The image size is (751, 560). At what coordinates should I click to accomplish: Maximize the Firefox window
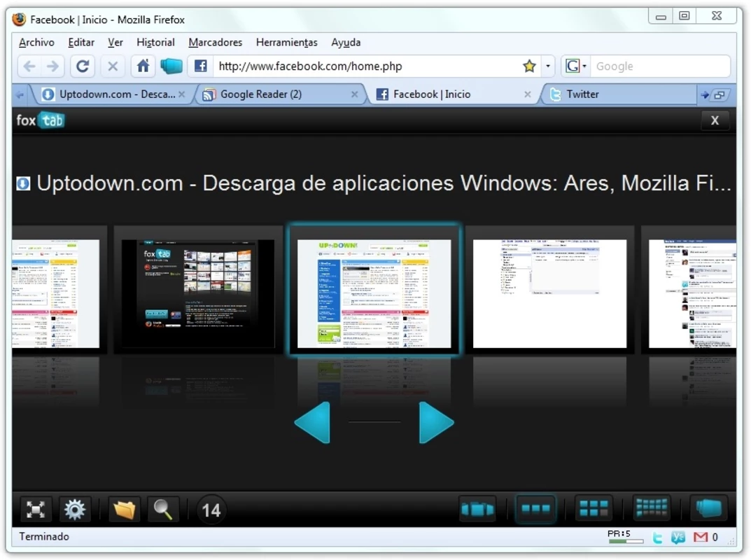(685, 16)
